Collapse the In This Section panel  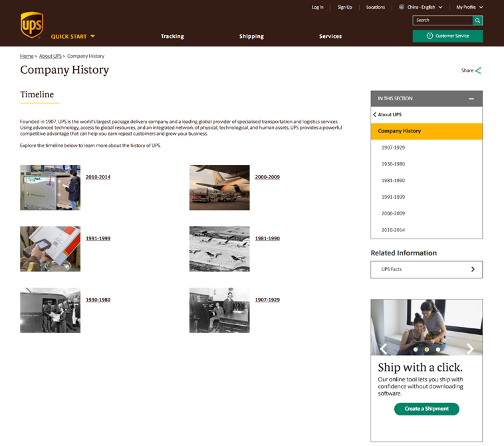tap(471, 98)
